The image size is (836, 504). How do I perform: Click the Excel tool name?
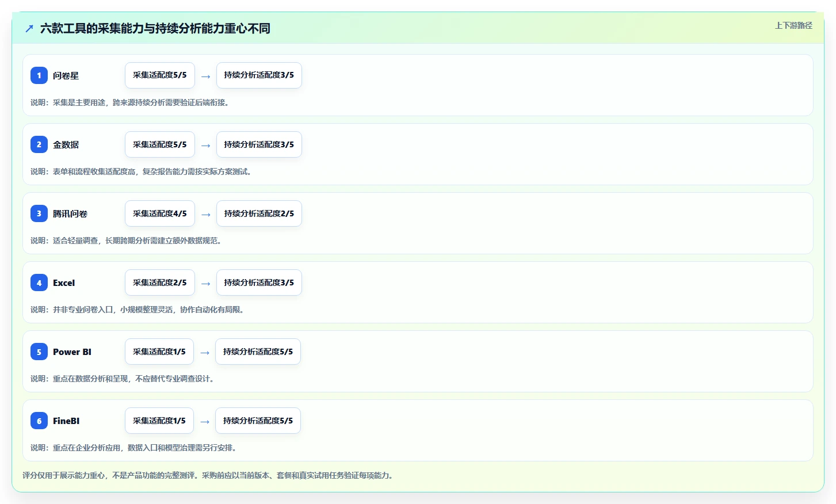[64, 282]
